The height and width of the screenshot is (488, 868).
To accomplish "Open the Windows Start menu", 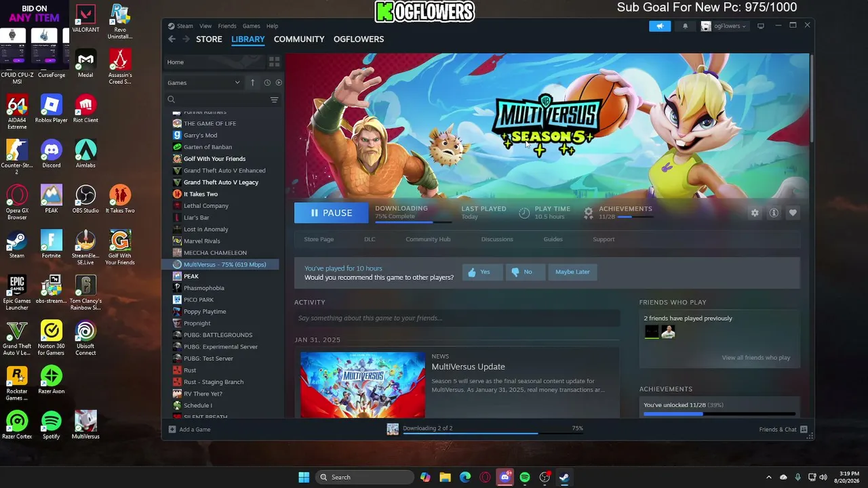I will click(304, 477).
